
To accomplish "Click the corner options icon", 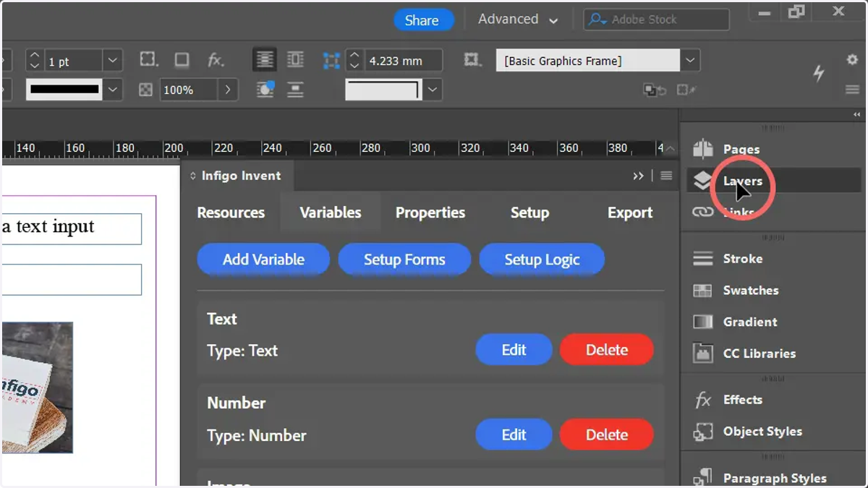I will [x=148, y=60].
